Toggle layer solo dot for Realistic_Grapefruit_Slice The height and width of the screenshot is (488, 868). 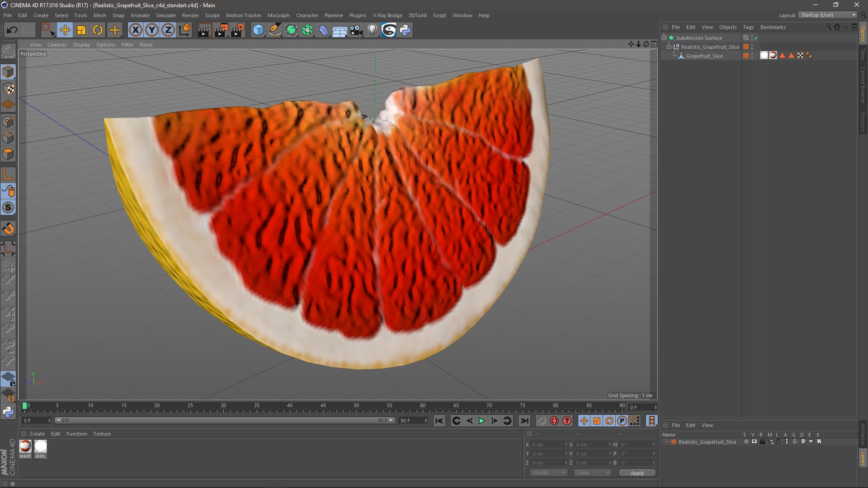[x=746, y=441]
